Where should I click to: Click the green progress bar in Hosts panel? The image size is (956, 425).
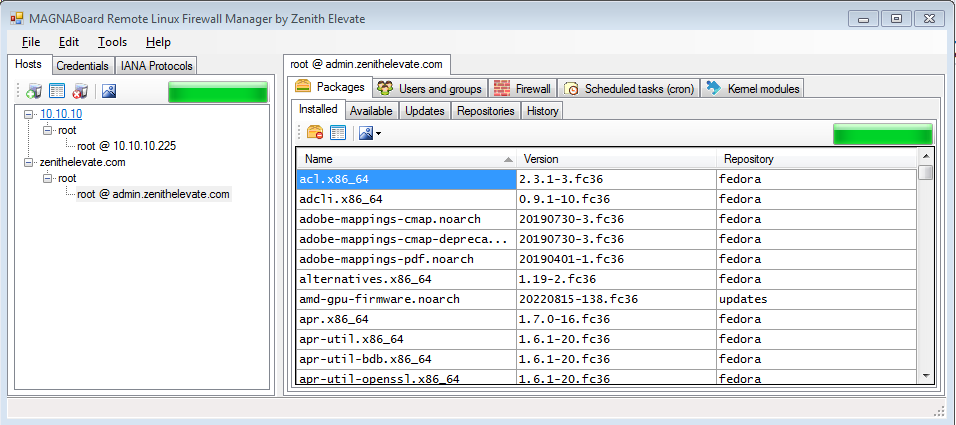tap(218, 91)
